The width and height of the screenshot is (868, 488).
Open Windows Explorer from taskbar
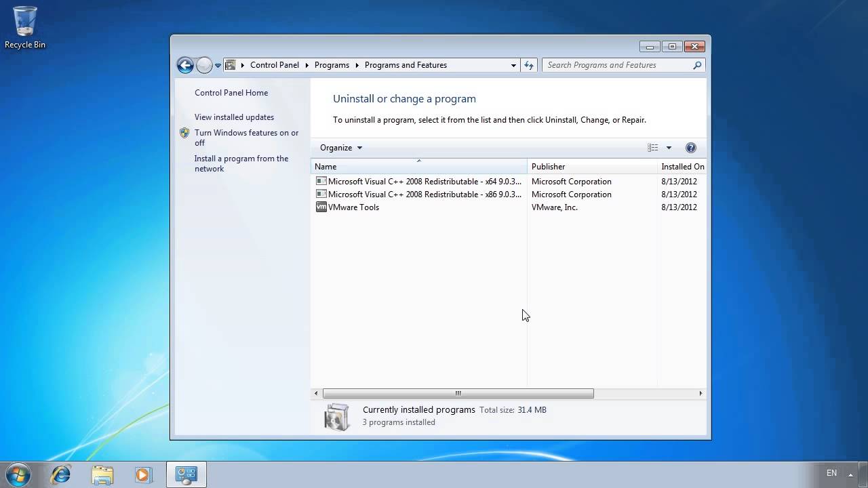tap(102, 474)
